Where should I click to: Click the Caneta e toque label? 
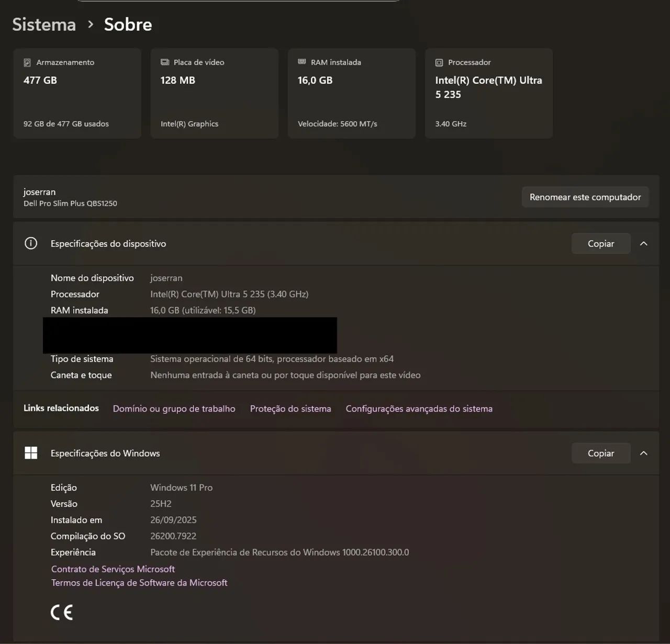click(81, 375)
